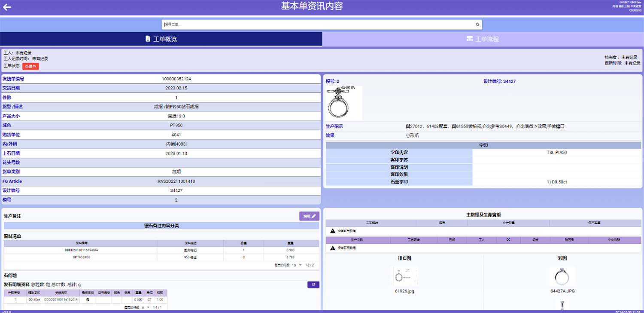Open the S4427A.JPG color image thumbnail
The image size is (644, 313).
[x=562, y=276]
